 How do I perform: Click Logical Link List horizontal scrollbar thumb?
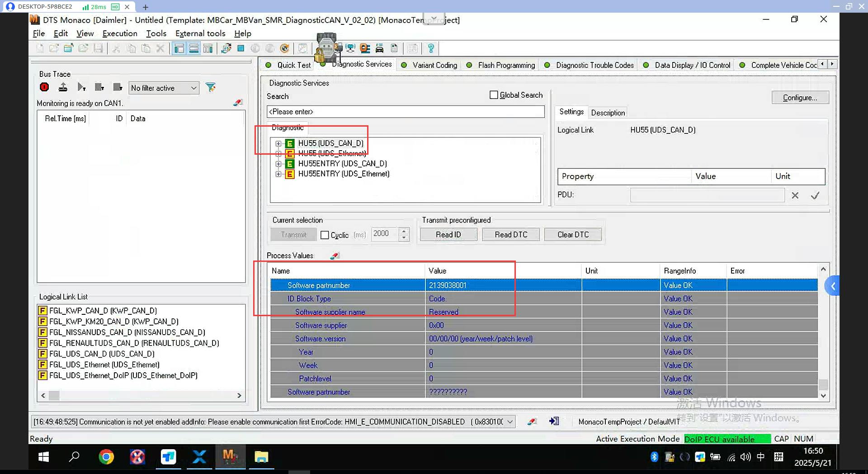(54, 396)
